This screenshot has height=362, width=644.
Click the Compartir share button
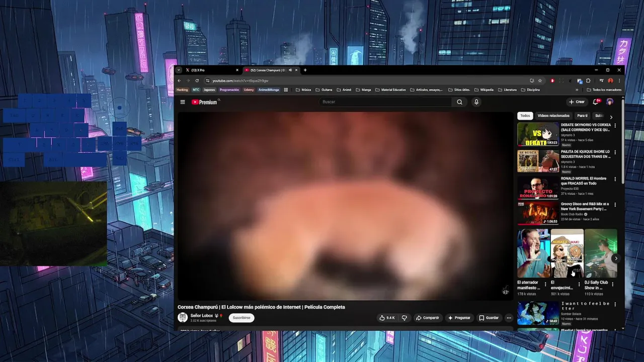click(427, 318)
